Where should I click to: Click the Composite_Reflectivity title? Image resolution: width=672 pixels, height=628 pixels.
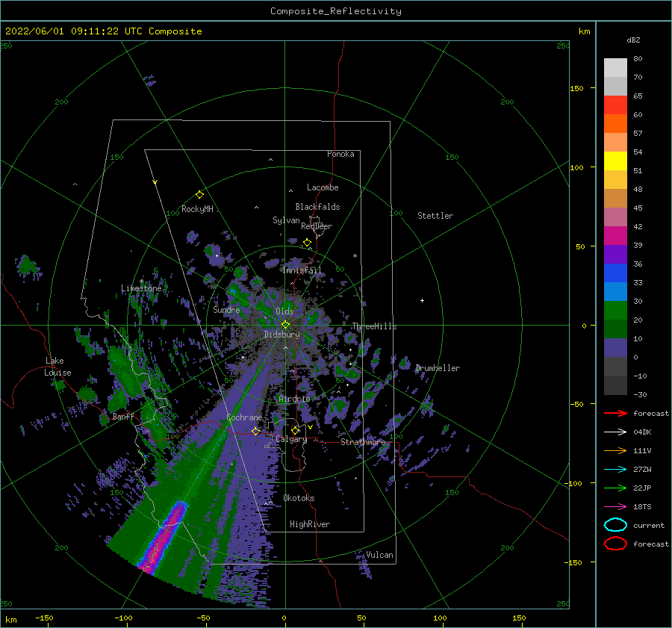click(x=335, y=11)
